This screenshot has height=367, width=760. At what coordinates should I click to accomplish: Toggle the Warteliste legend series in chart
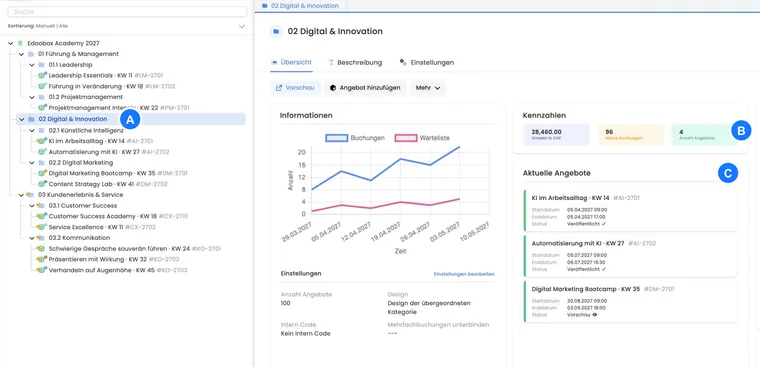point(422,138)
